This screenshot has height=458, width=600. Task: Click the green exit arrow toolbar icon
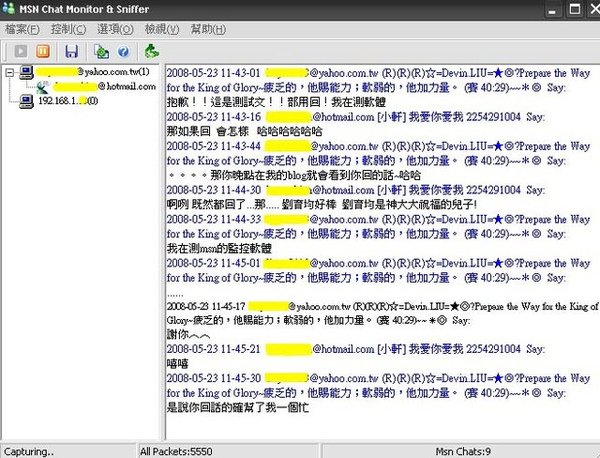[152, 51]
